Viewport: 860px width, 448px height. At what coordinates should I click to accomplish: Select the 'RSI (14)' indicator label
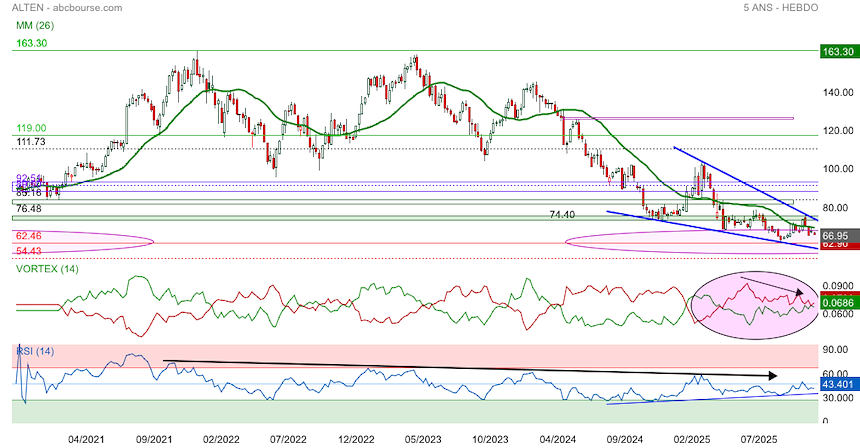coord(35,351)
